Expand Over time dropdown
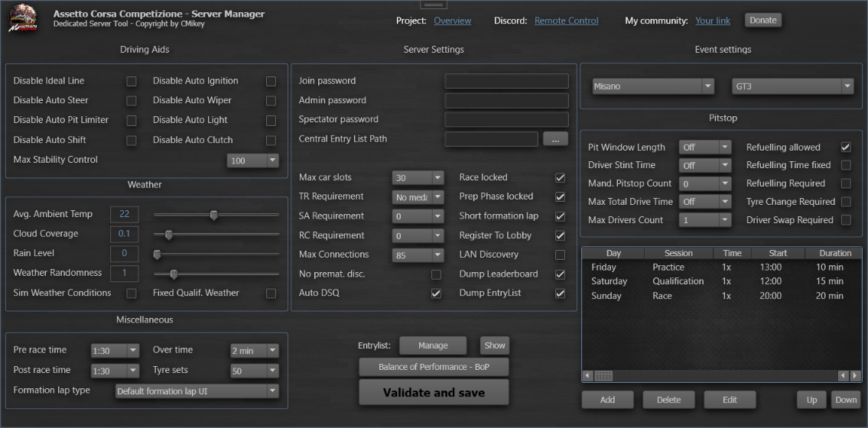868x428 pixels. (255, 351)
